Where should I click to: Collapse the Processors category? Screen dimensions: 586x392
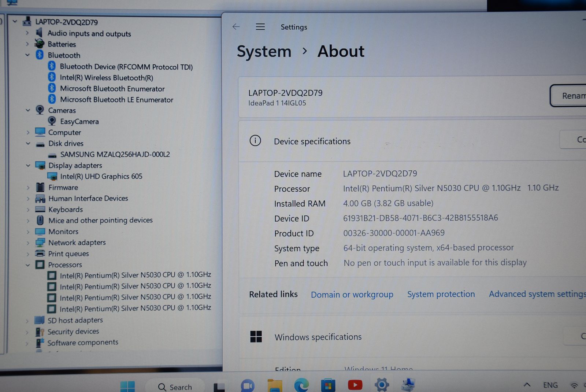tap(28, 265)
